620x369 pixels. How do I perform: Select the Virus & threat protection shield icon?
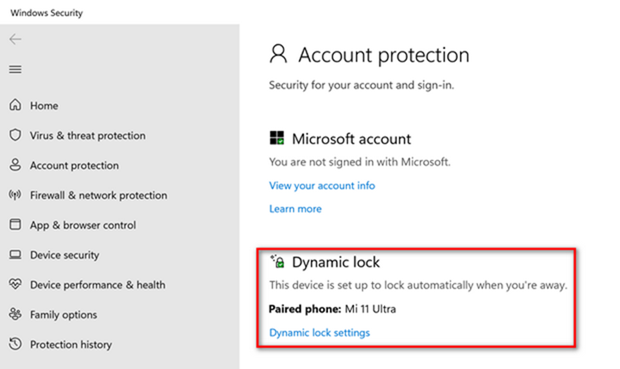pyautogui.click(x=15, y=135)
